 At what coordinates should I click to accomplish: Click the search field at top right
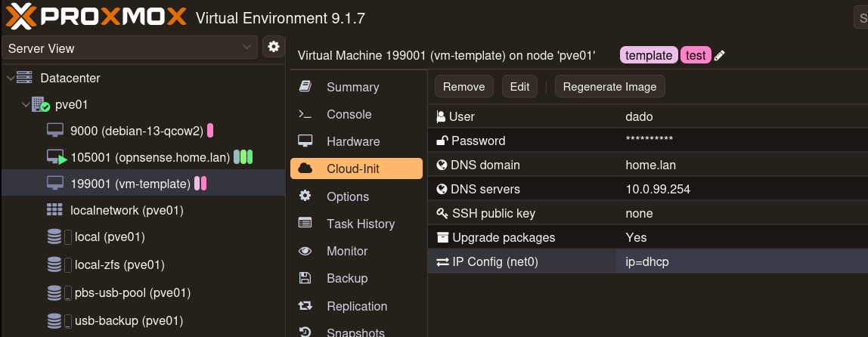(x=860, y=17)
